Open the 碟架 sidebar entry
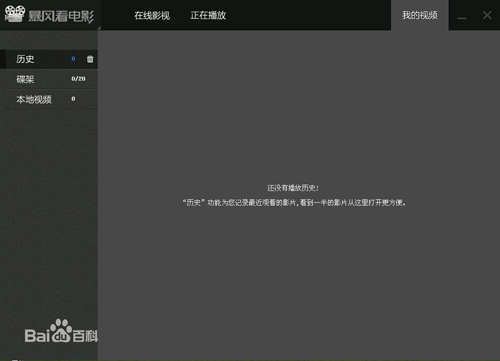Image resolution: width=500 pixels, height=361 pixels. [x=49, y=79]
